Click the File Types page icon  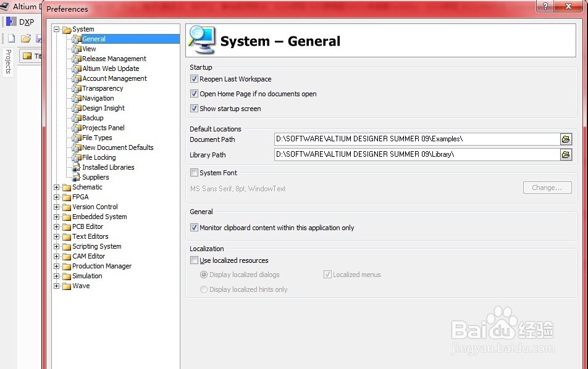(x=77, y=138)
